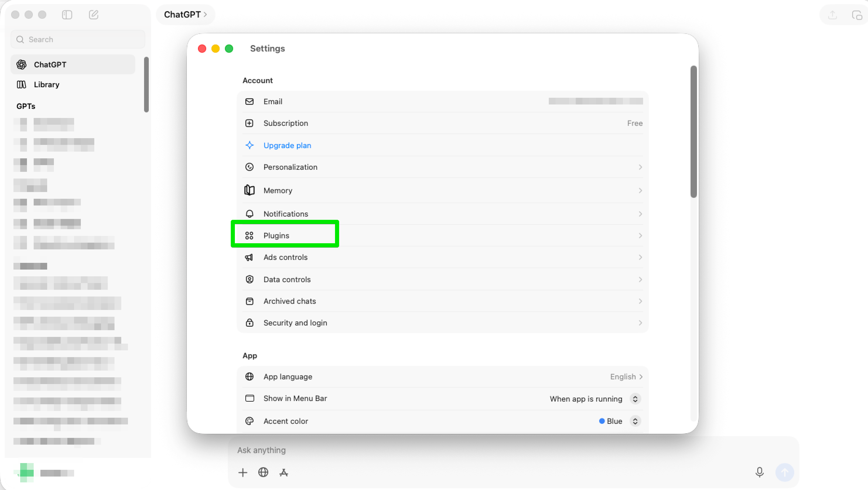Screen dimensions: 868x490
Task: Click the Security and login lock icon
Action: click(x=250, y=323)
